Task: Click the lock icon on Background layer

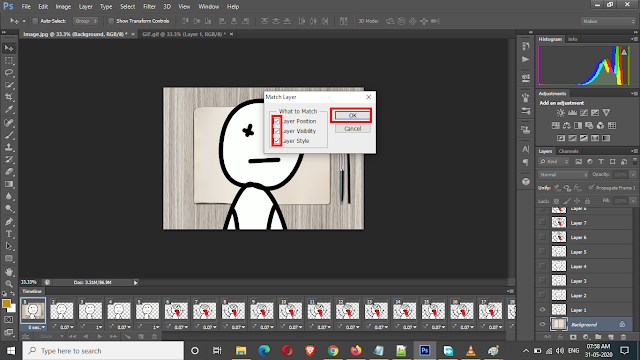Action: tap(622, 324)
